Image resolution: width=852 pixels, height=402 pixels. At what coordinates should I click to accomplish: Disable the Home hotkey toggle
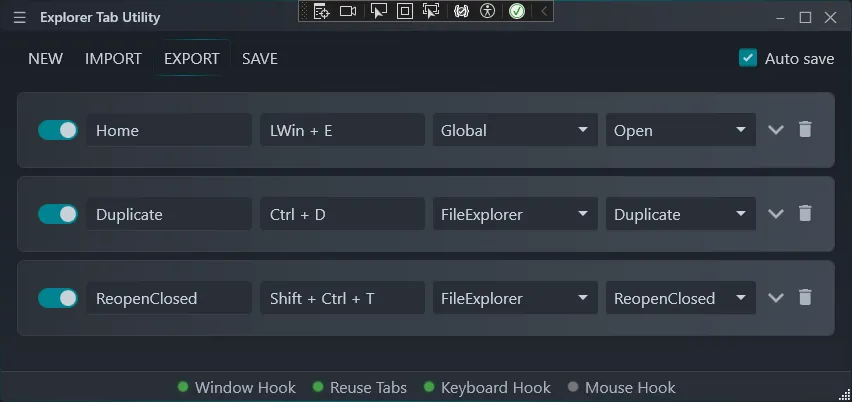pyautogui.click(x=58, y=130)
